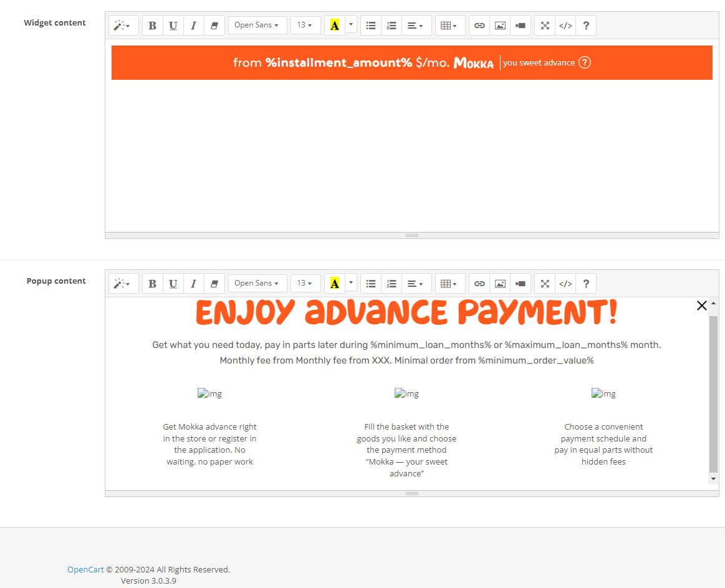Image resolution: width=725 pixels, height=588 pixels.
Task: Select broken image above "Choose a convenient"
Action: point(603,393)
